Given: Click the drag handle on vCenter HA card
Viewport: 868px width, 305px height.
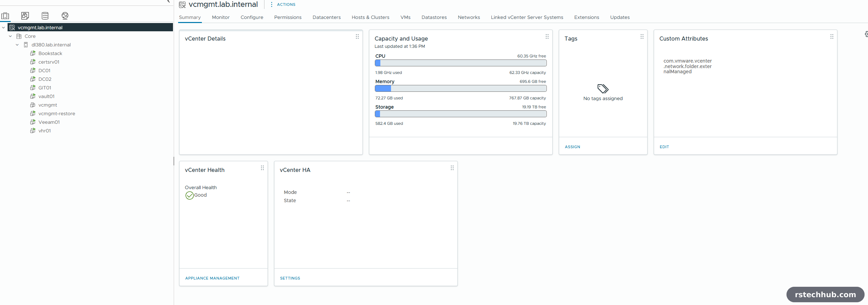Looking at the screenshot, I should pyautogui.click(x=452, y=168).
